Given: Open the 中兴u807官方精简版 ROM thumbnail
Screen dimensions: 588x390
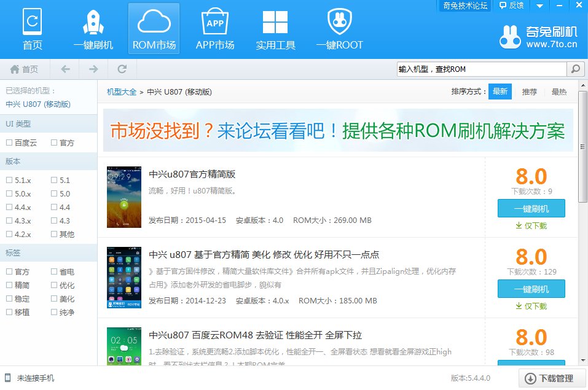Looking at the screenshot, I should click(x=124, y=197).
